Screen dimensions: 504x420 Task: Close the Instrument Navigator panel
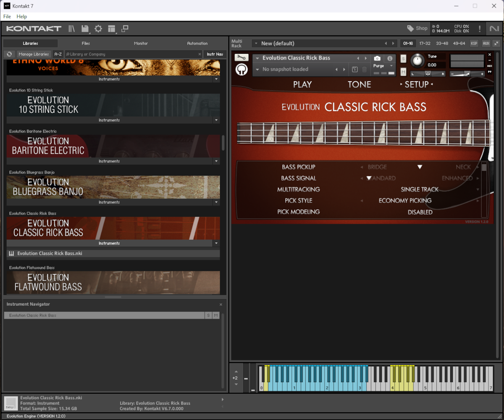tap(221, 304)
